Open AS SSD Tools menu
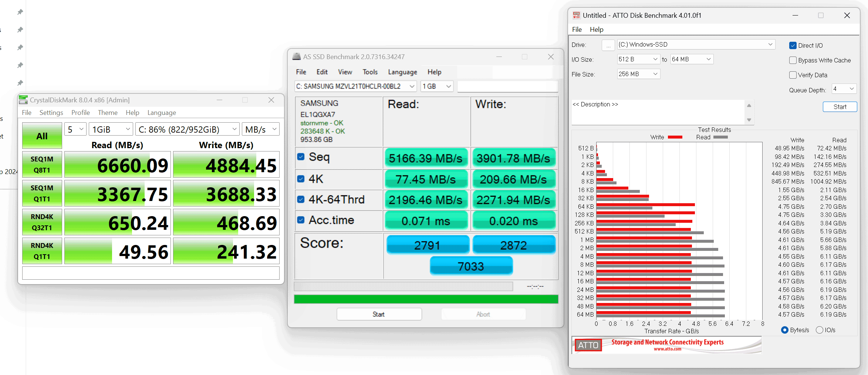 (370, 72)
